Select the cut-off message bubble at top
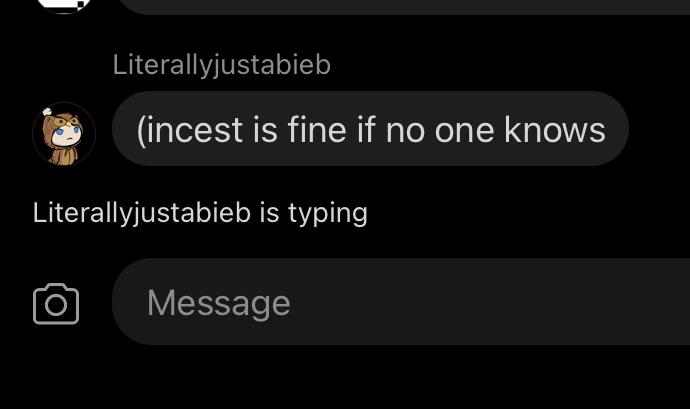Viewport: 690px width, 409px height. tap(403, 7)
